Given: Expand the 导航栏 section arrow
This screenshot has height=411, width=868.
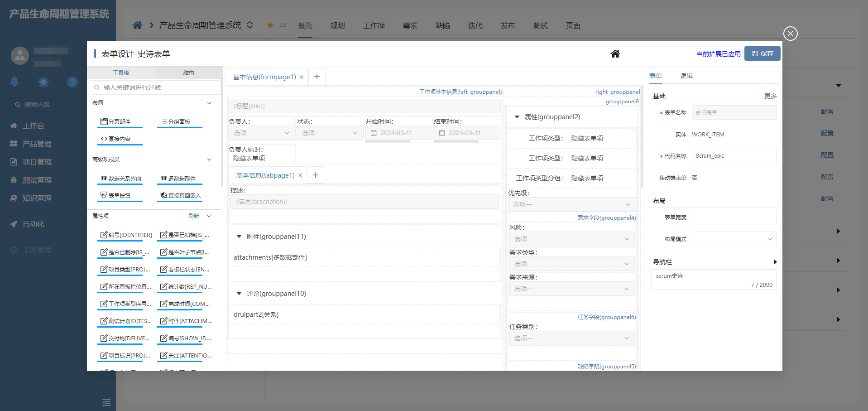Looking at the screenshot, I should click(x=775, y=262).
